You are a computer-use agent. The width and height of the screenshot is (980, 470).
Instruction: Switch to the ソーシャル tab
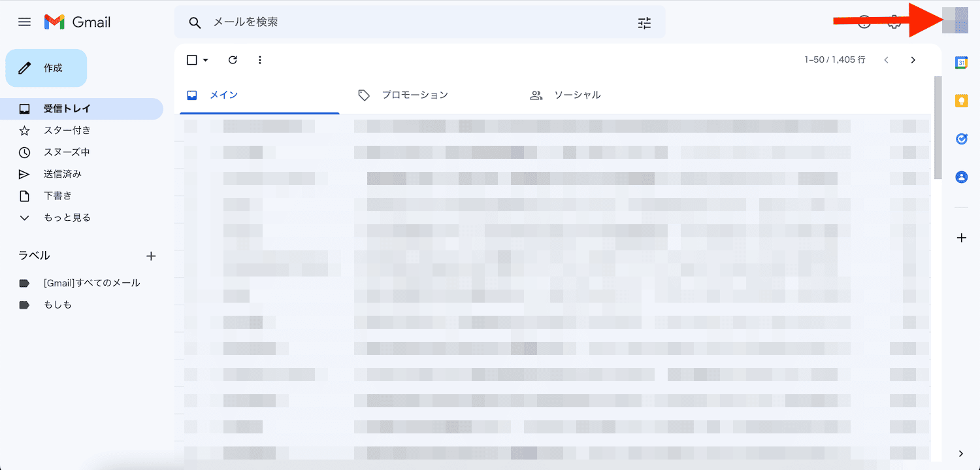(577, 95)
